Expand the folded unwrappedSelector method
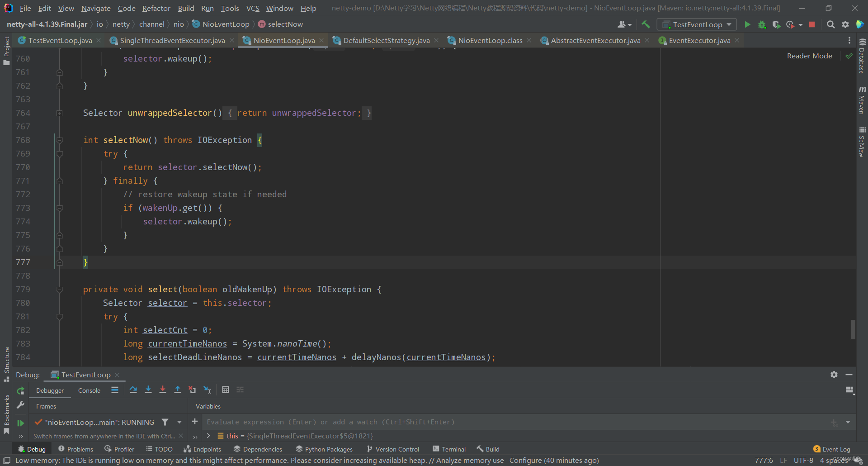This screenshot has height=466, width=868. coord(59,113)
